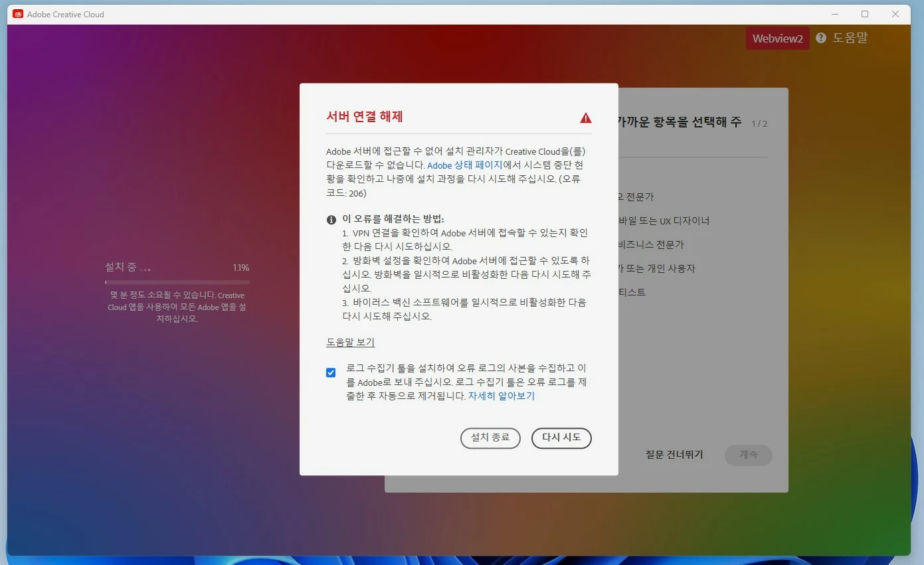Open the Adobe 상태 페이지 link
The height and width of the screenshot is (565, 924).
coord(465,165)
